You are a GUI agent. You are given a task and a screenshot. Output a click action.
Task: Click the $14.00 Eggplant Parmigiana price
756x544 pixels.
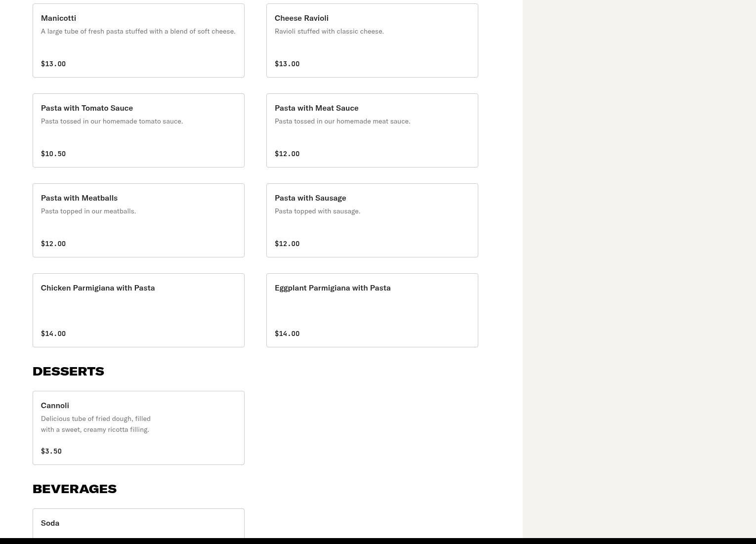point(287,334)
